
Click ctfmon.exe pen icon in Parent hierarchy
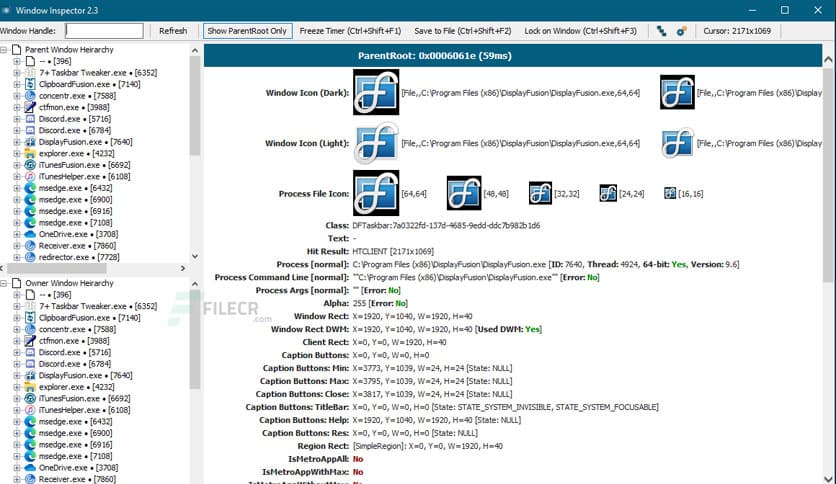(x=30, y=107)
